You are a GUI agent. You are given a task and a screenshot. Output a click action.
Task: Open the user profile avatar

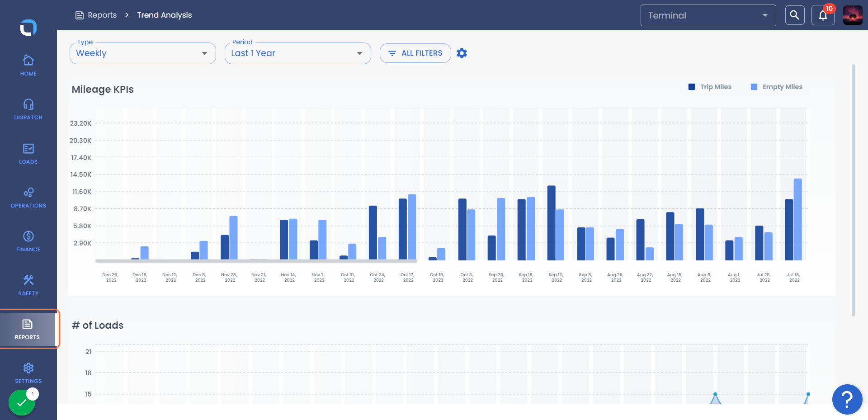853,15
